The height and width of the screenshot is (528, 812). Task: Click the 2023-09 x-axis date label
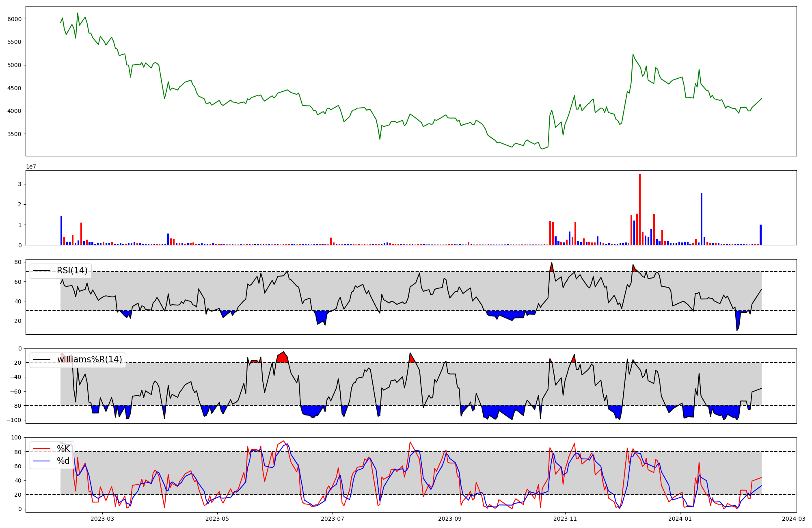tap(450, 519)
